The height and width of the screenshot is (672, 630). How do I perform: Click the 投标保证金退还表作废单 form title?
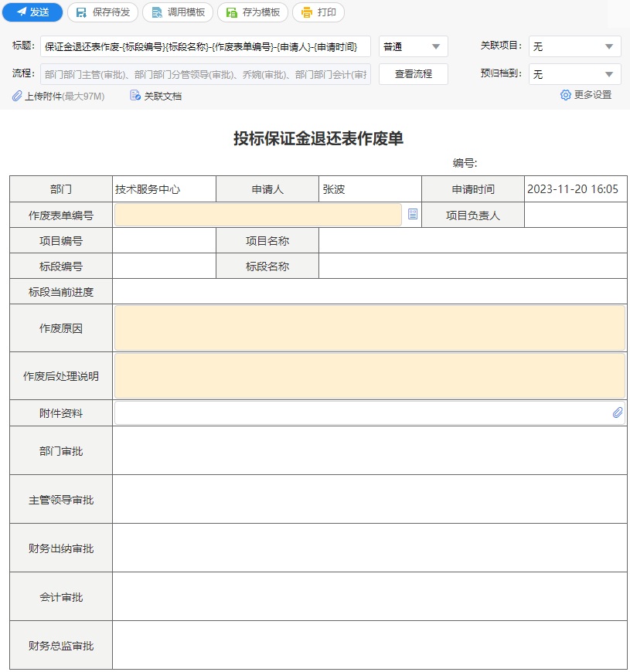click(318, 138)
